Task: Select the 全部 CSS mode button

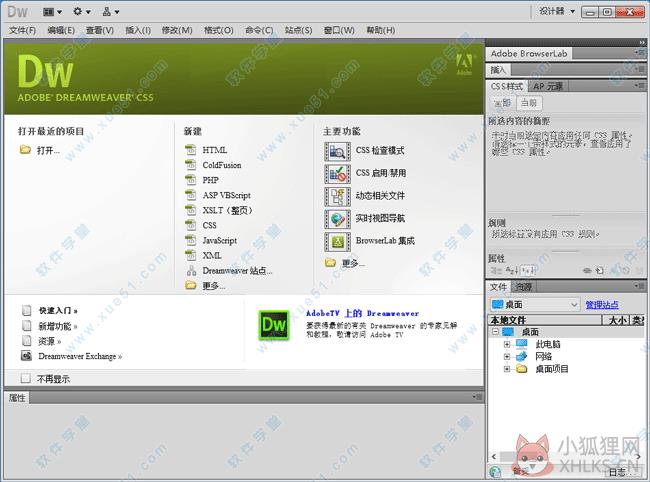Action: [x=501, y=103]
